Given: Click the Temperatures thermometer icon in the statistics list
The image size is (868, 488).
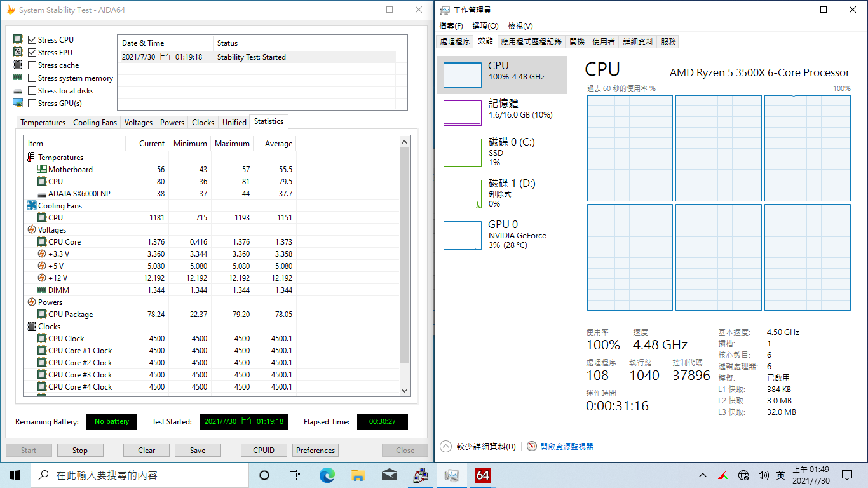Looking at the screenshot, I should tap(32, 157).
